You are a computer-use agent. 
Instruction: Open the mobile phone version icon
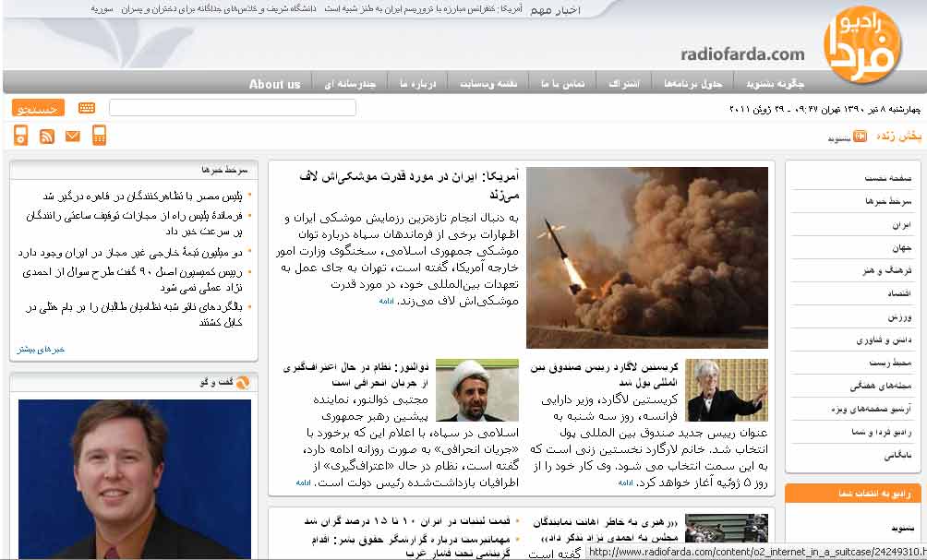(99, 136)
